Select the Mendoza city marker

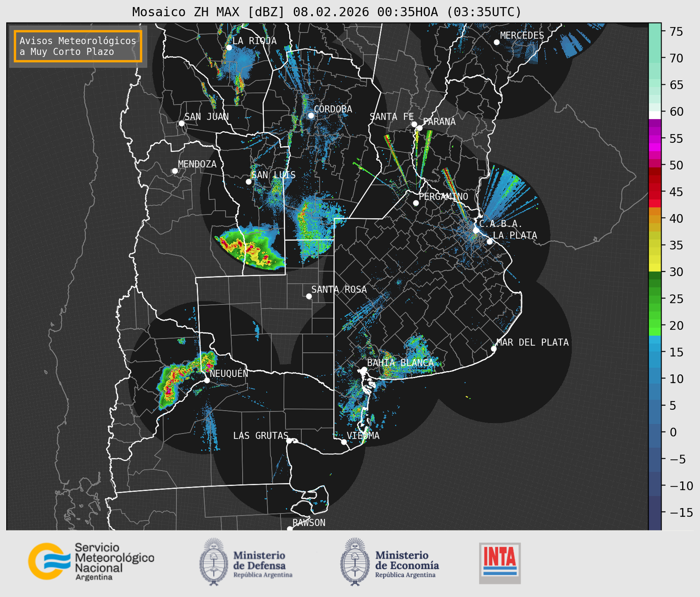175,171
